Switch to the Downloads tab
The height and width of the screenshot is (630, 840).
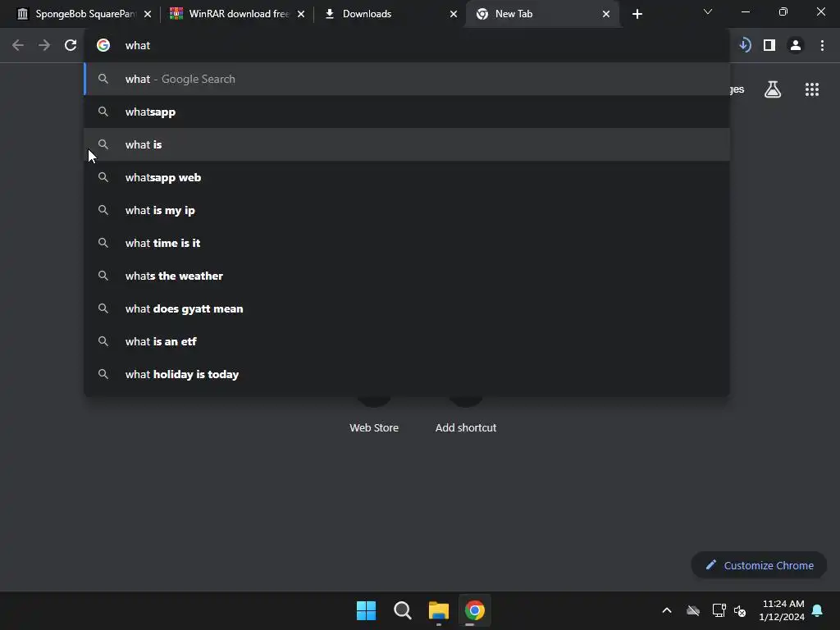coord(391,14)
